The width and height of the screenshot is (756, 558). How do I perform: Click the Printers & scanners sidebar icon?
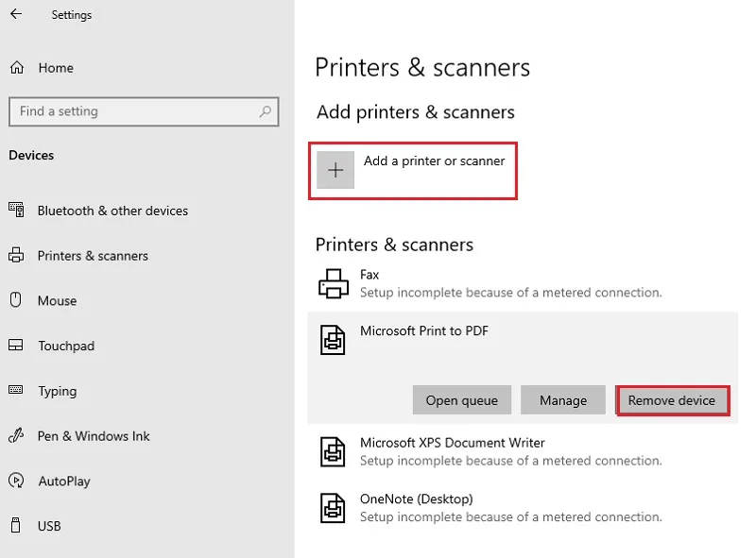coord(16,255)
